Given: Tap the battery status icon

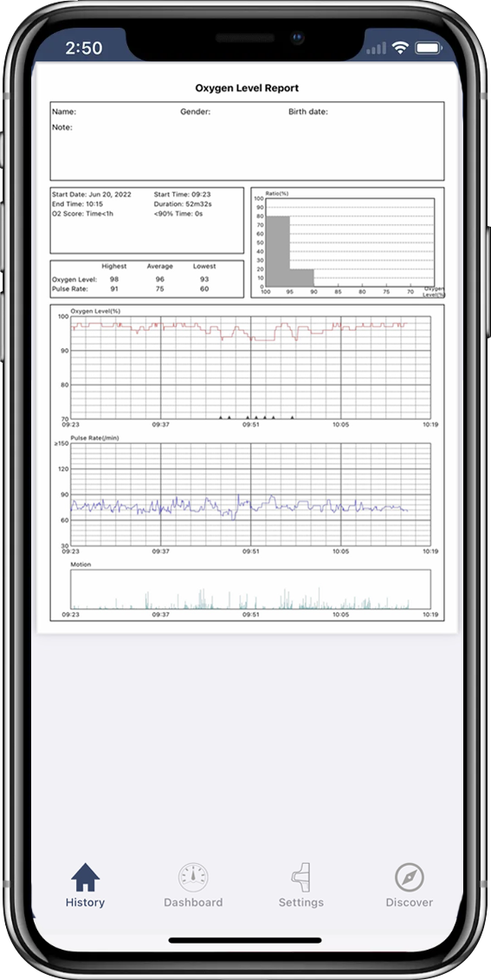Looking at the screenshot, I should (429, 48).
